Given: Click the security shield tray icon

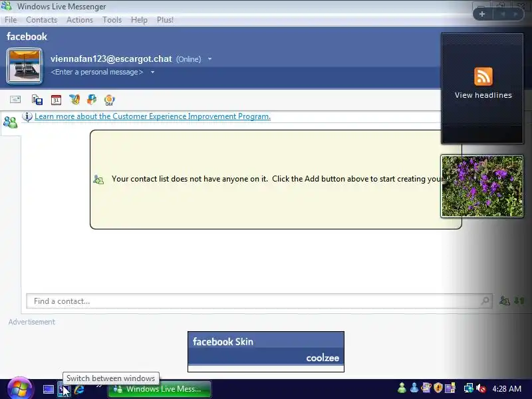Looking at the screenshot, I should point(438,388).
